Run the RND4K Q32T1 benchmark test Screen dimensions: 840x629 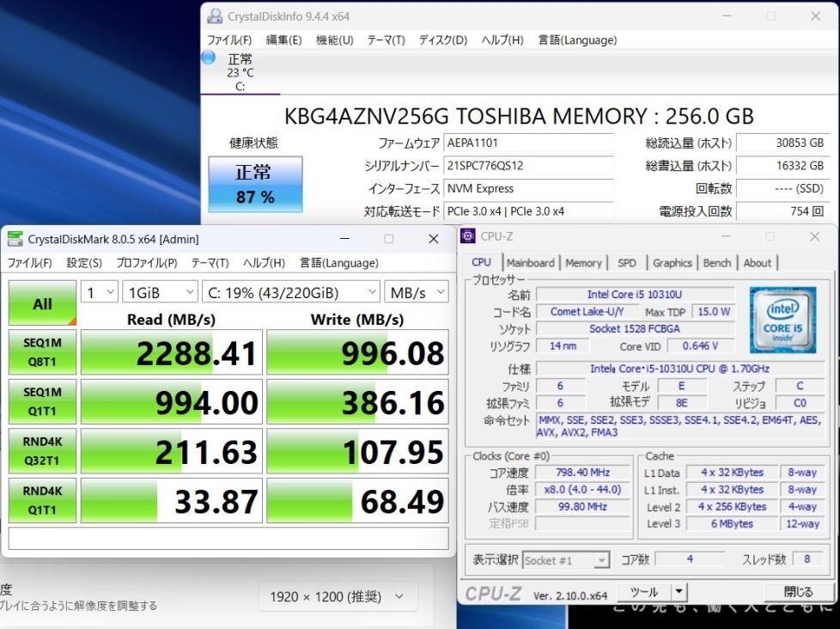pyautogui.click(x=42, y=450)
